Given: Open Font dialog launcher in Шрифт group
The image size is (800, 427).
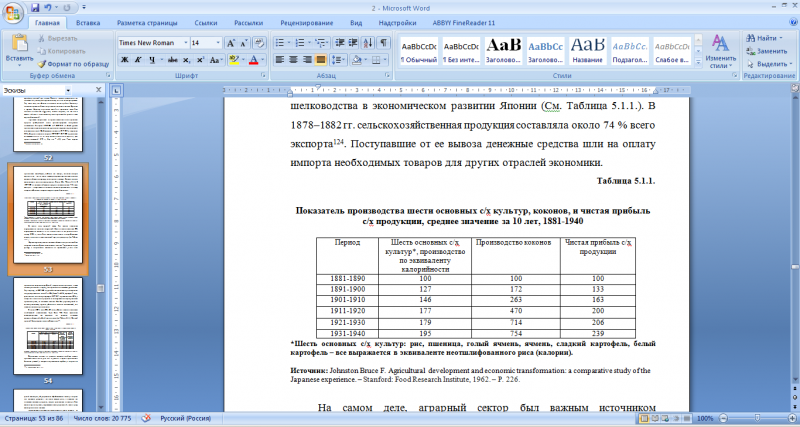Looking at the screenshot, I should (x=263, y=76).
